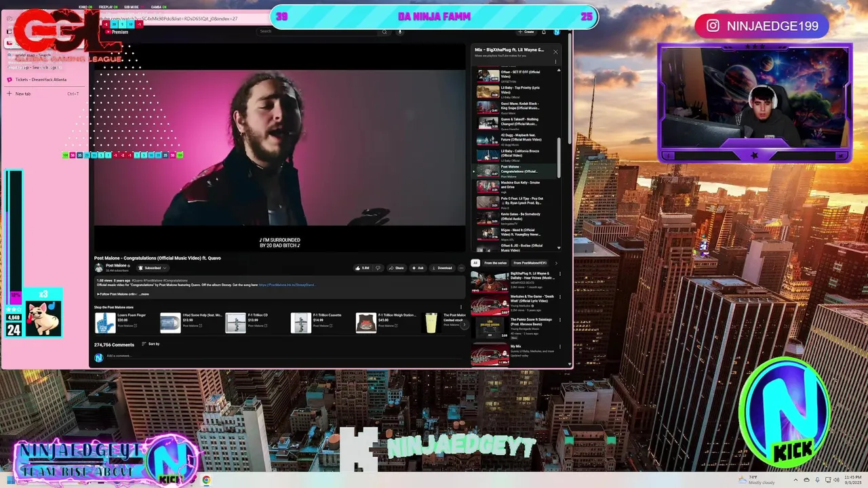Viewport: 868px width, 488px height.
Task: Click the 274,756 Comments heading
Action: (x=114, y=344)
